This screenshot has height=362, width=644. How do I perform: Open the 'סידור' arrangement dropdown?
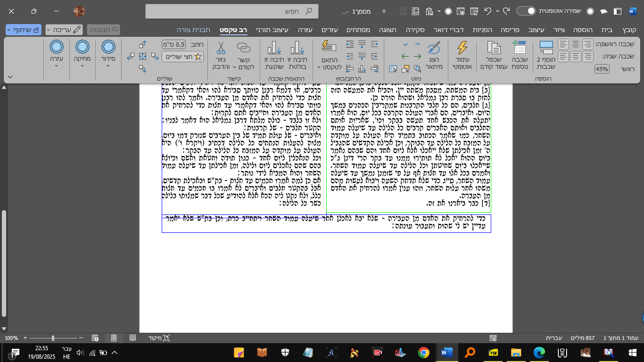pos(108,54)
